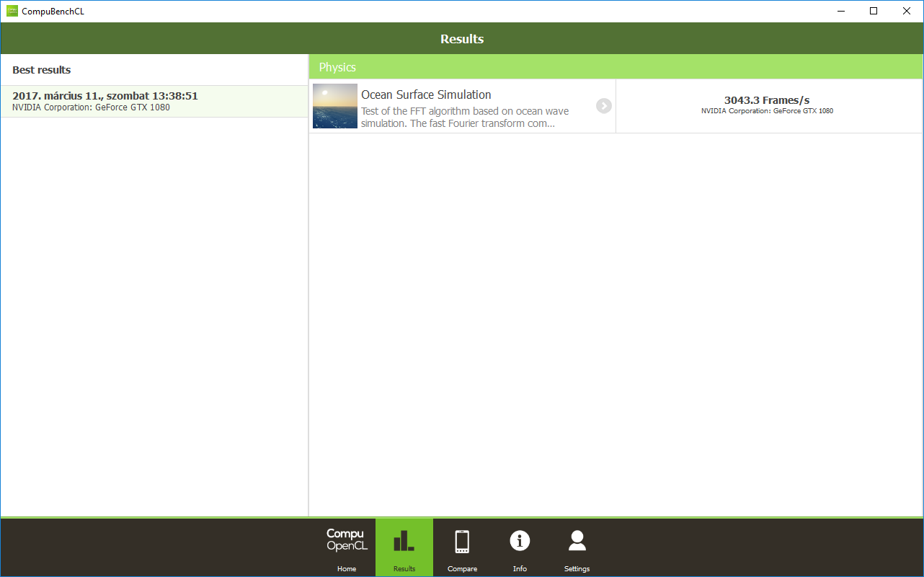This screenshot has width=924, height=577.
Task: Click the Ocean Surface Simulation thumbnail
Action: [335, 106]
